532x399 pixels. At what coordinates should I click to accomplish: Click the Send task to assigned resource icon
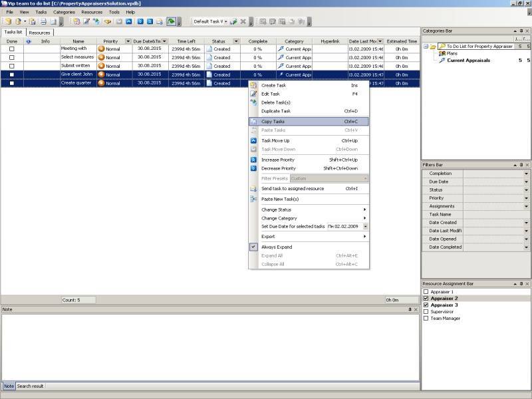253,189
